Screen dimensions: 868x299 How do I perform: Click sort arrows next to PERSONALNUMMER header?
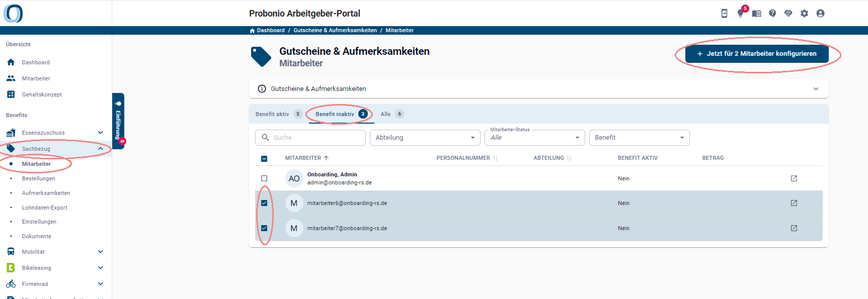[495, 158]
